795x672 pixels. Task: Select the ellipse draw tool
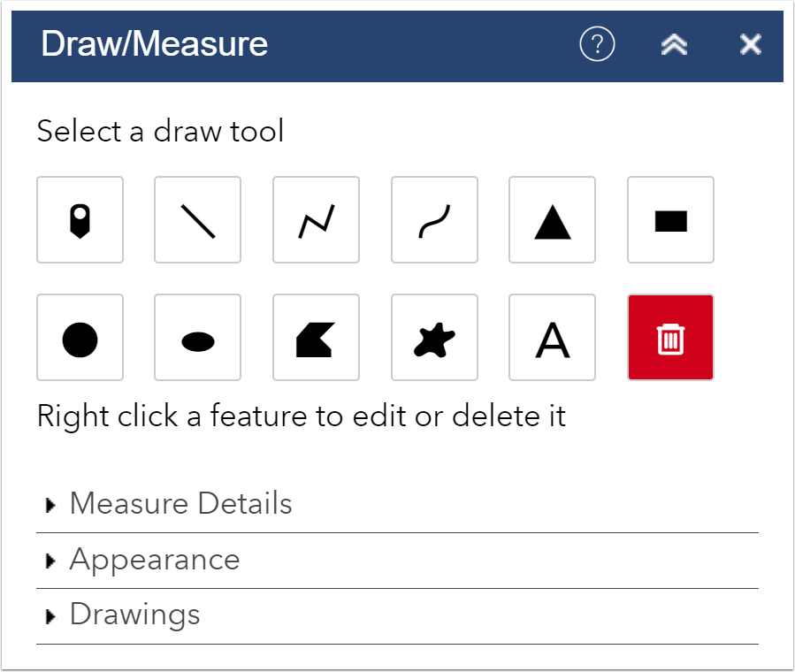[x=198, y=337]
